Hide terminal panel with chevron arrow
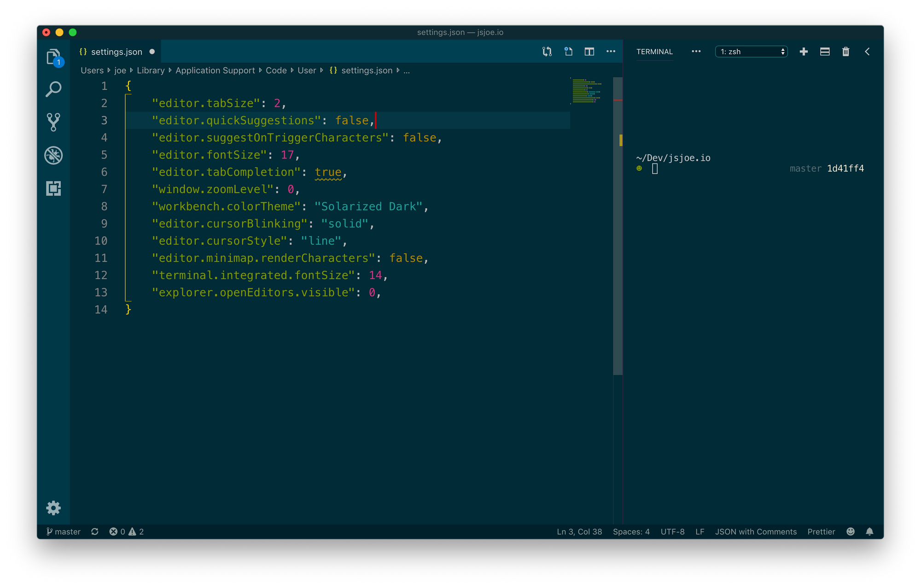Image resolution: width=921 pixels, height=588 pixels. point(867,52)
